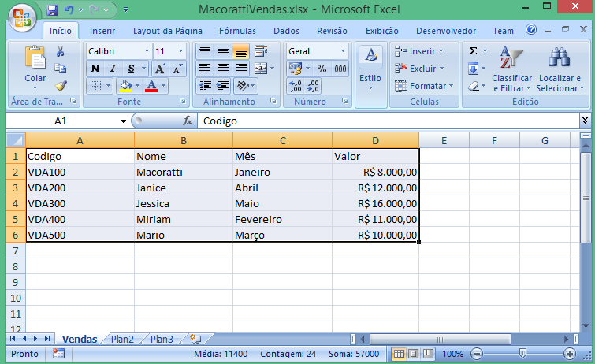The width and height of the screenshot is (595, 364).
Task: Undo the last action
Action: click(x=69, y=10)
